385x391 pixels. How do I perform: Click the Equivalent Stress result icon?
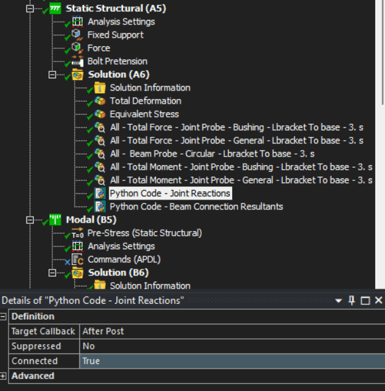click(x=100, y=114)
